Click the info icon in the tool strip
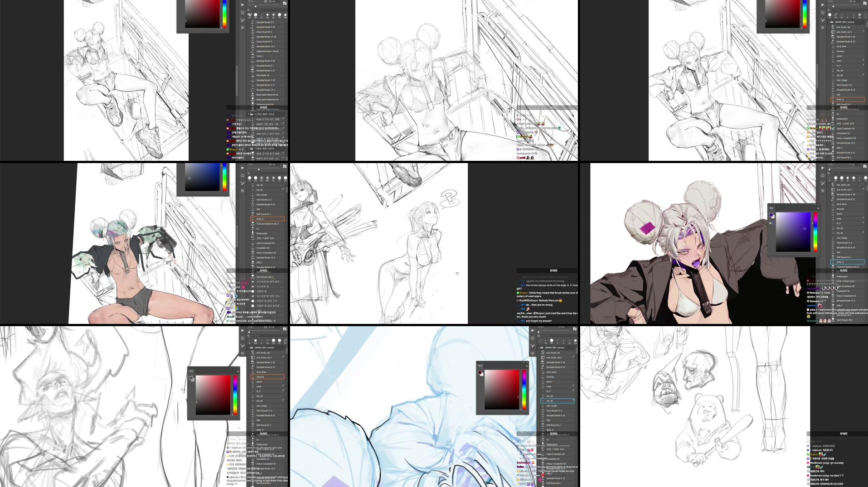 point(242,13)
